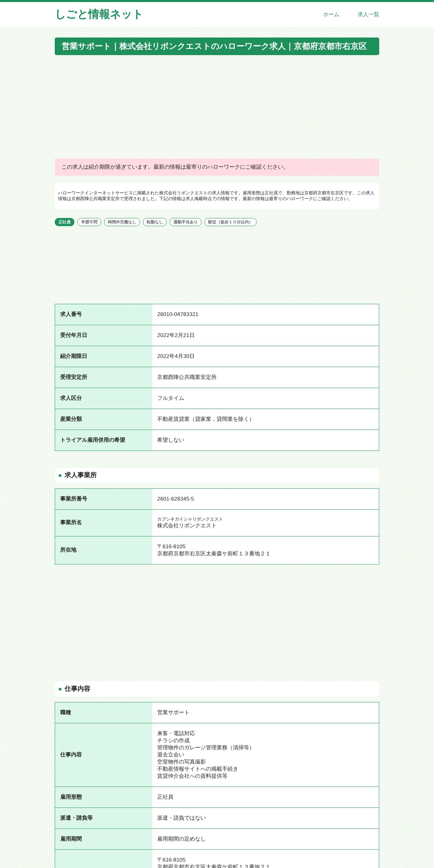Click the 学歴不問 tag
Image resolution: width=434 pixels, height=868 pixels.
(x=89, y=222)
